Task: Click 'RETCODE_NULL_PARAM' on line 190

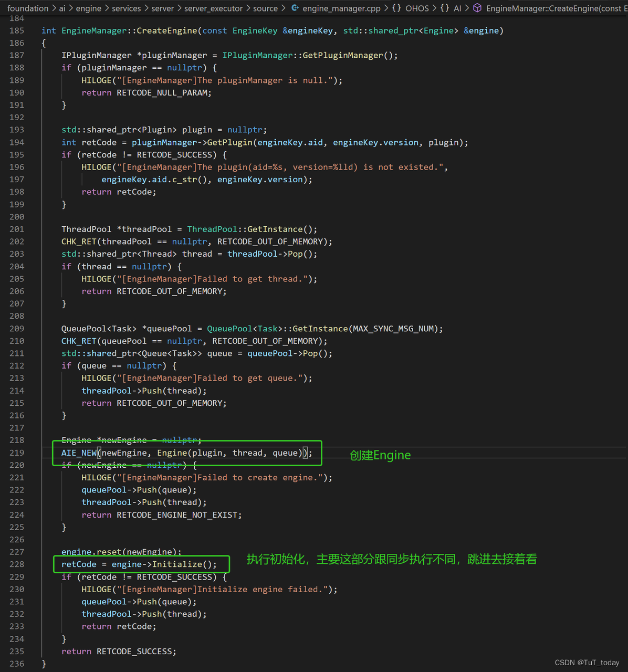Action: tap(163, 92)
